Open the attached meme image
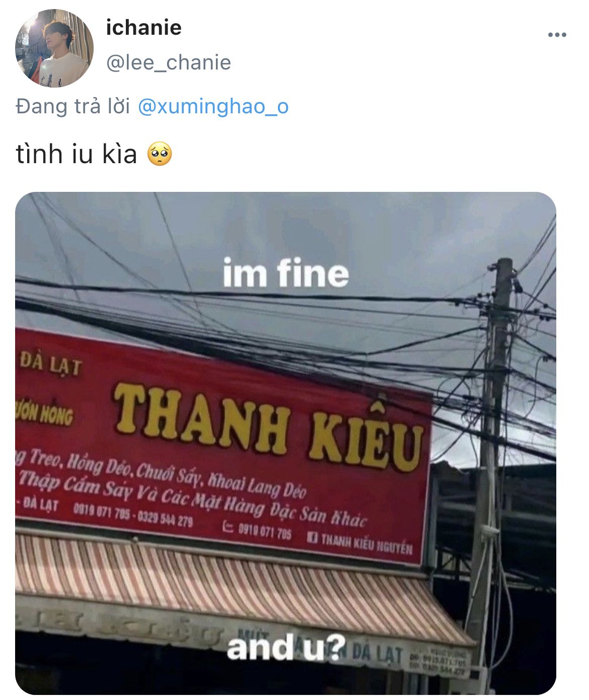The width and height of the screenshot is (589, 700). click(285, 443)
